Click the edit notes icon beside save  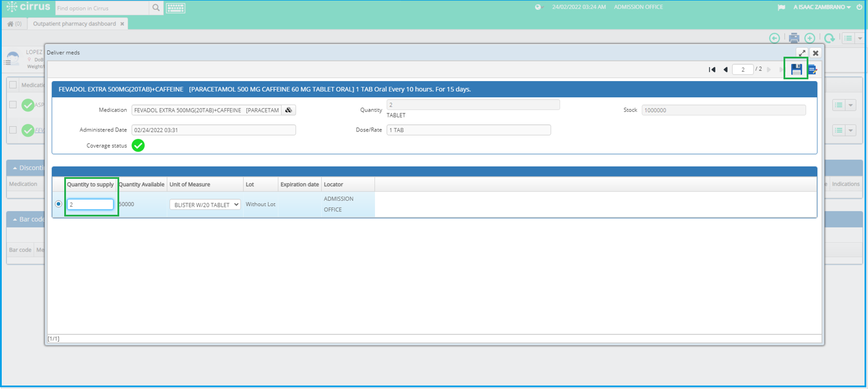(x=812, y=69)
